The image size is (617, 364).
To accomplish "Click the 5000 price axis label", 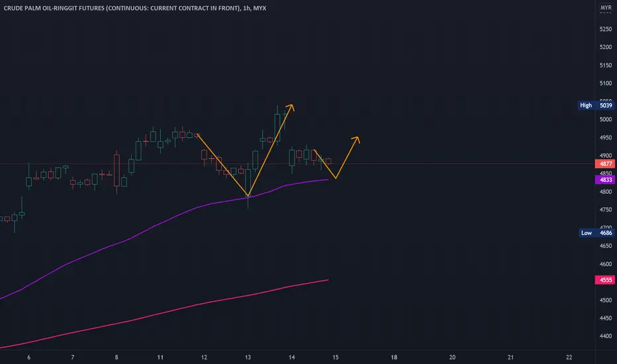I will [x=606, y=120].
